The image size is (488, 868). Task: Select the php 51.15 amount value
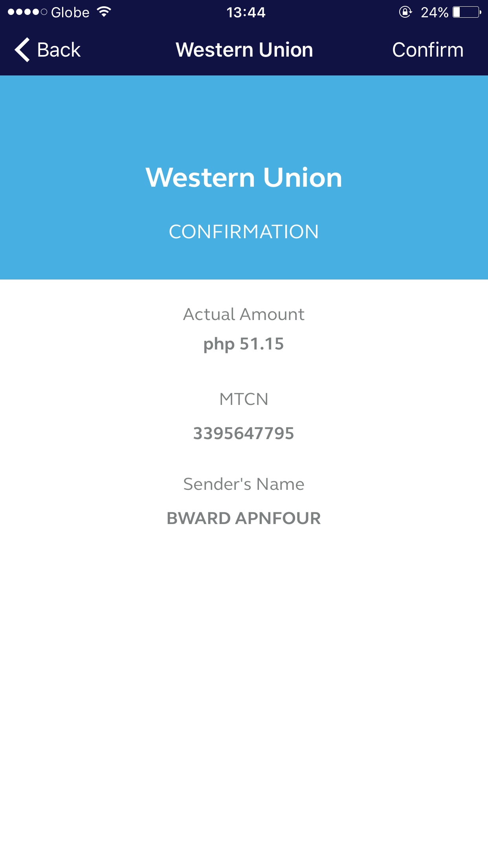(244, 344)
